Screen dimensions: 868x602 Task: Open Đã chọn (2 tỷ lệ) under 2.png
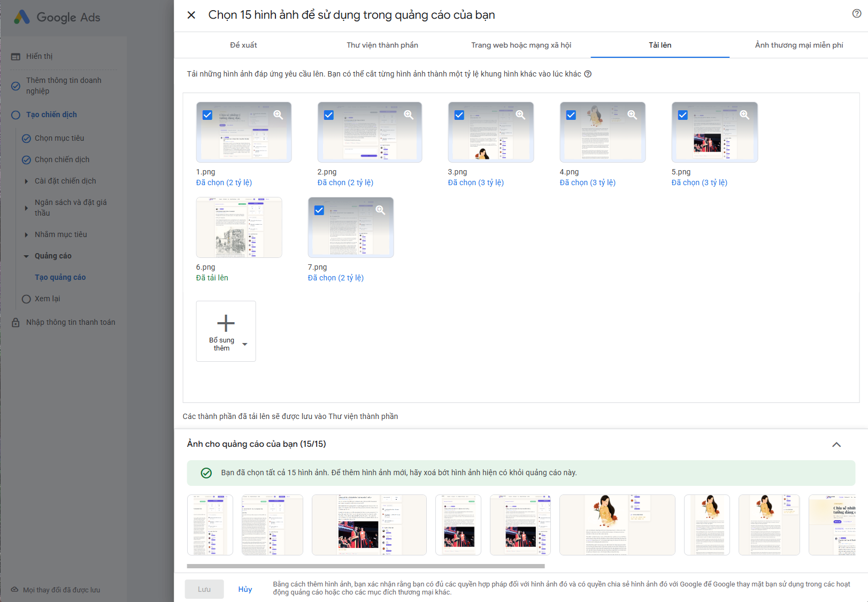tap(345, 182)
